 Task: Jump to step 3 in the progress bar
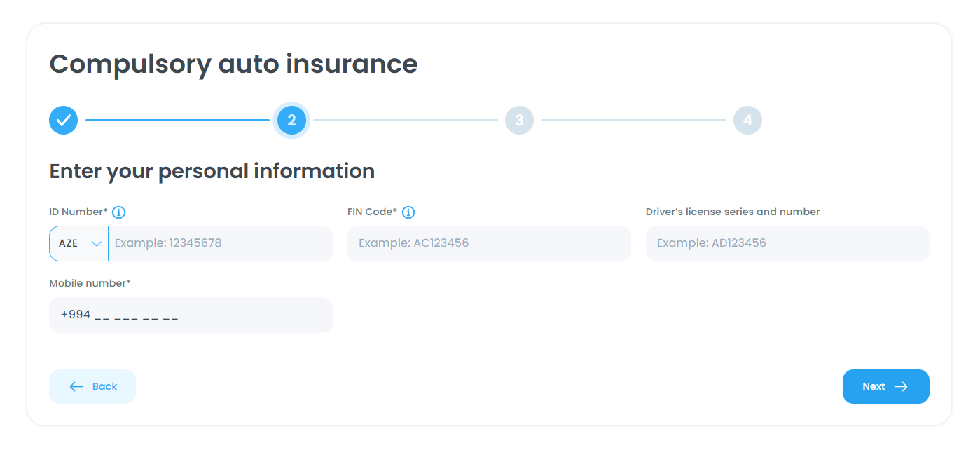(519, 121)
